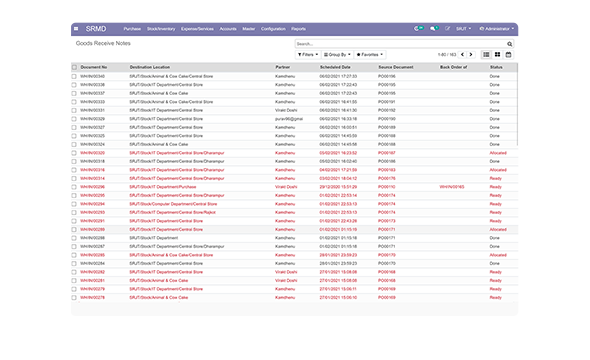Open the Reports menu
The height and width of the screenshot is (360, 590).
(x=298, y=29)
